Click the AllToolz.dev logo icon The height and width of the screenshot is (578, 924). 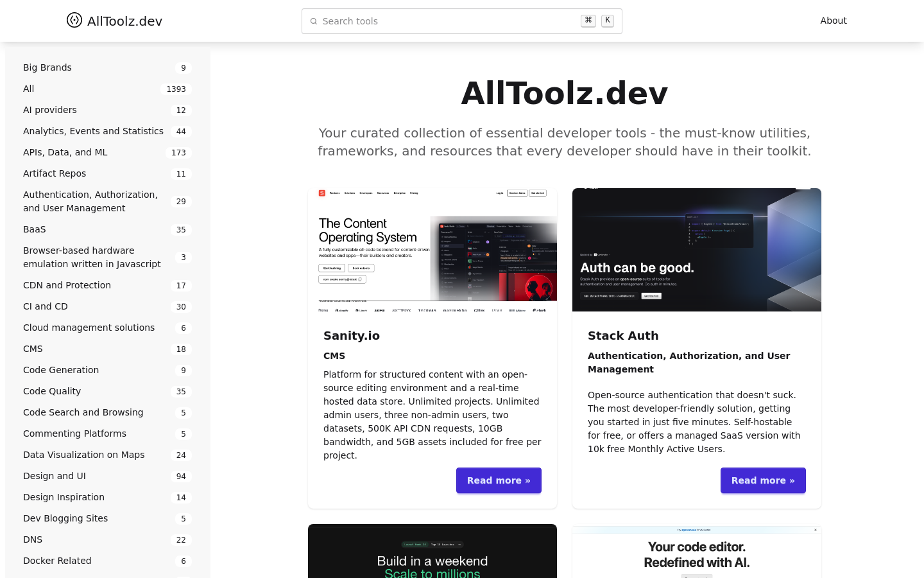pos(74,21)
